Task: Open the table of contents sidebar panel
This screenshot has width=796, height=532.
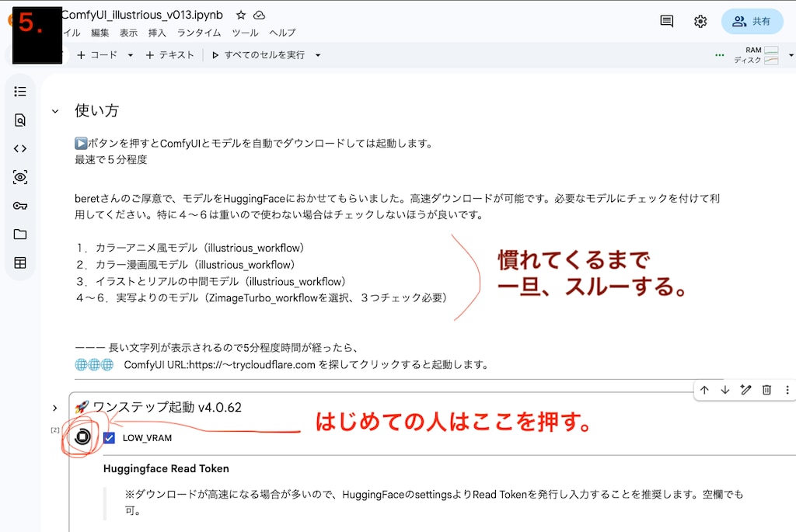Action: (x=20, y=92)
